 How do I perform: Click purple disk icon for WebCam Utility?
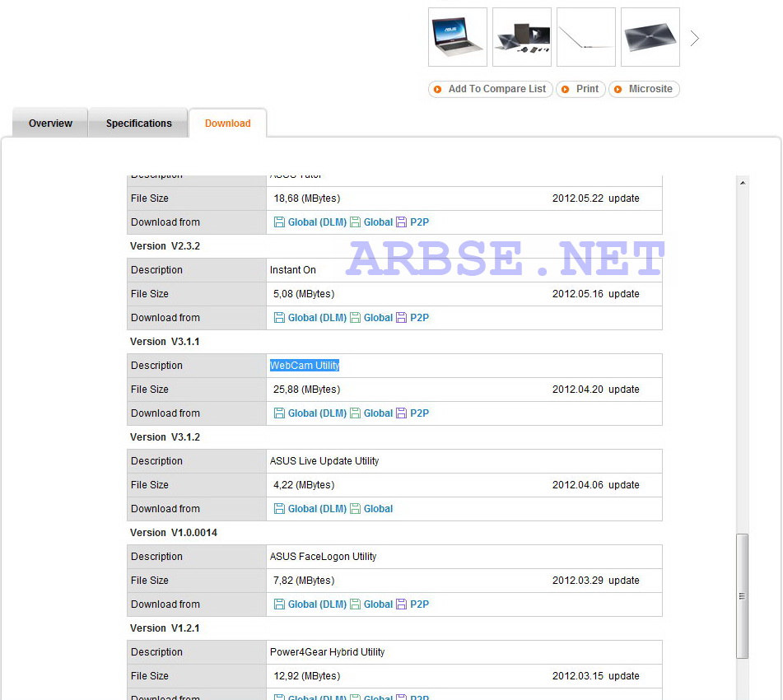point(401,413)
